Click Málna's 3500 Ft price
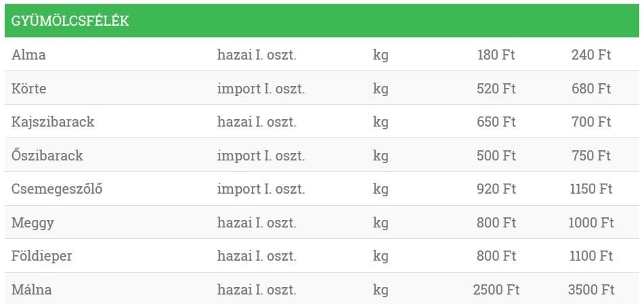Image resolution: width=644 pixels, height=304 pixels. 591,290
